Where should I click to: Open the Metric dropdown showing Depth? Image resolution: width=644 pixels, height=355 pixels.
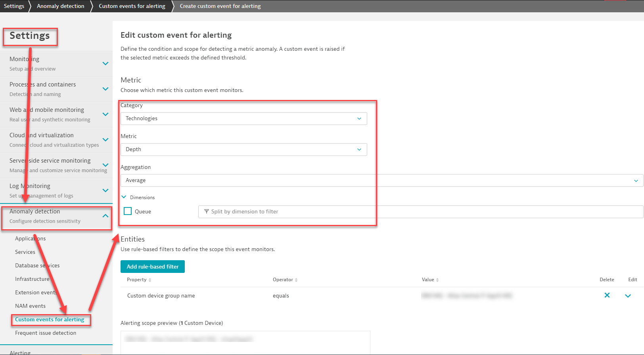coord(243,150)
